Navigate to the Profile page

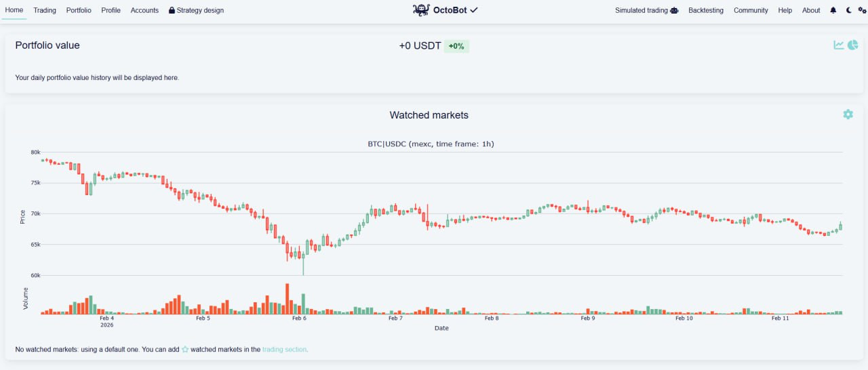pyautogui.click(x=111, y=10)
